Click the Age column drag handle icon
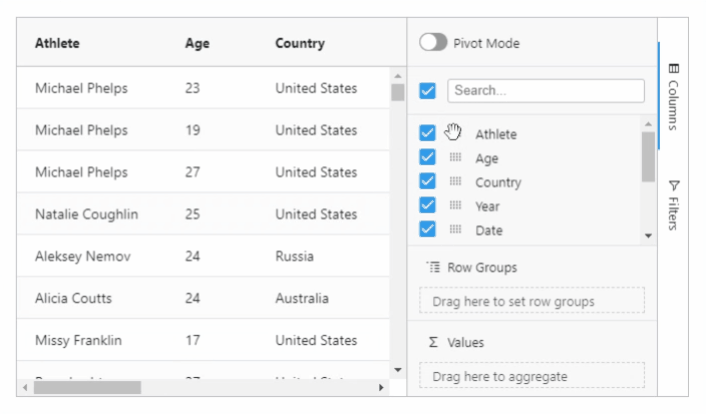This screenshot has height=414, width=706. [455, 158]
